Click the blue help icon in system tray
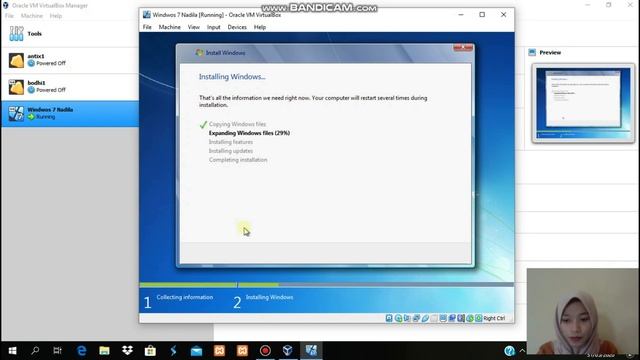Image resolution: width=640 pixels, height=360 pixels. (509, 351)
